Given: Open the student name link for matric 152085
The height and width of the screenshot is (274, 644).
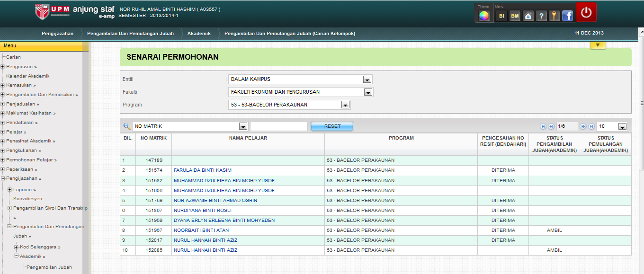Looking at the screenshot, I should (x=206, y=250).
